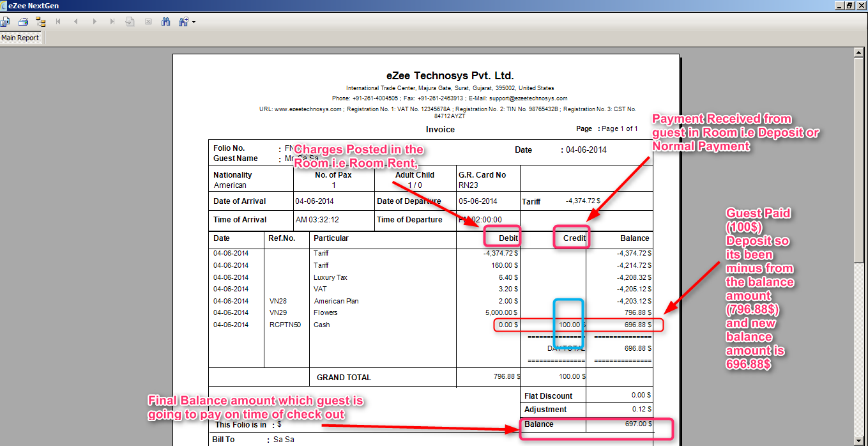Click the 'VAT' particular row
The height and width of the screenshot is (446, 868).
(320, 289)
